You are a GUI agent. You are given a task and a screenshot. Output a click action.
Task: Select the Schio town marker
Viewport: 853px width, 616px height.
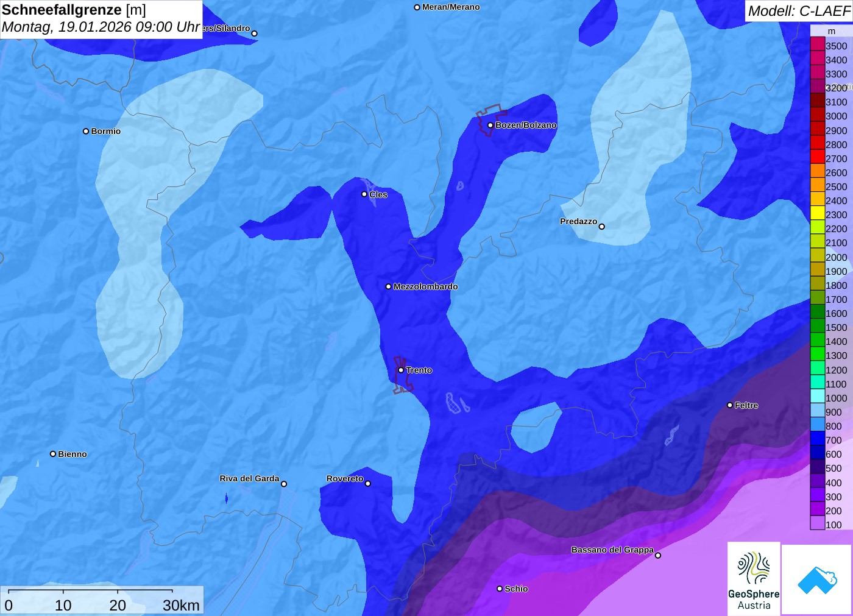(x=500, y=589)
